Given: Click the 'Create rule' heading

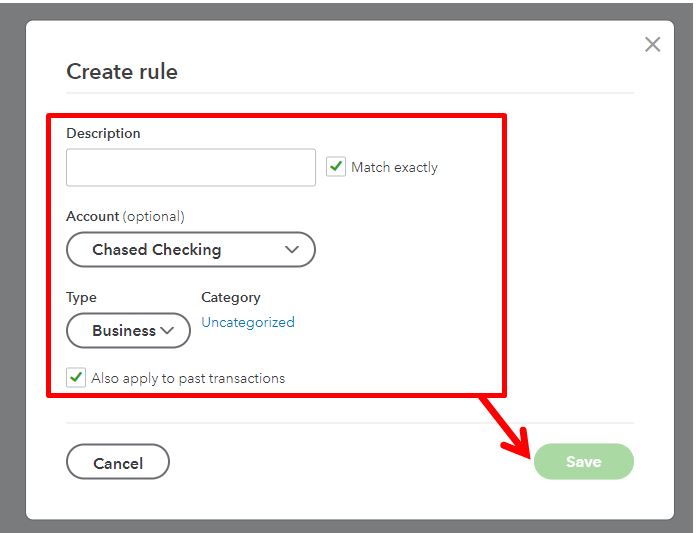Looking at the screenshot, I should 122,72.
